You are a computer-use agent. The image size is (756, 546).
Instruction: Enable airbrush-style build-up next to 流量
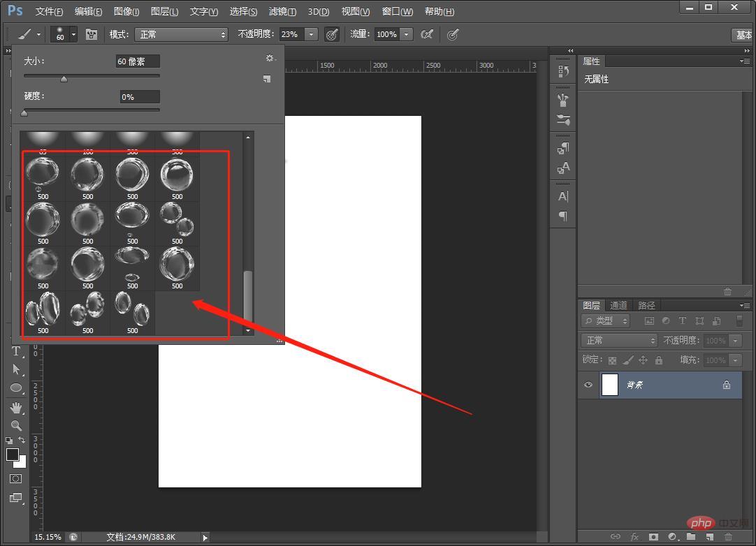pos(427,34)
